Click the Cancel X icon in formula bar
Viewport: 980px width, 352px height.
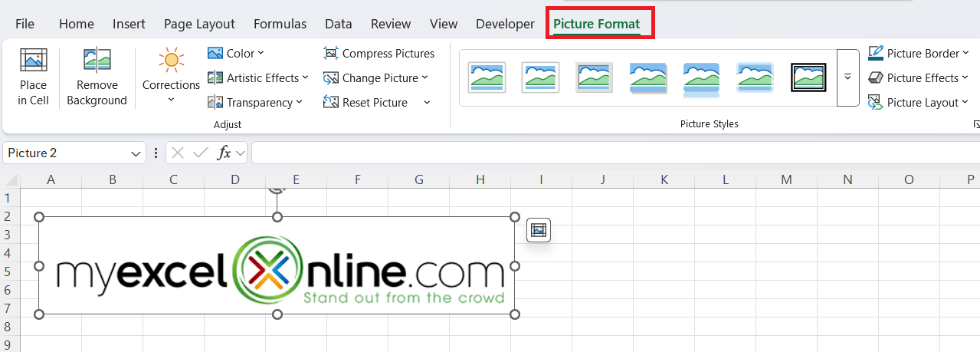pos(178,153)
